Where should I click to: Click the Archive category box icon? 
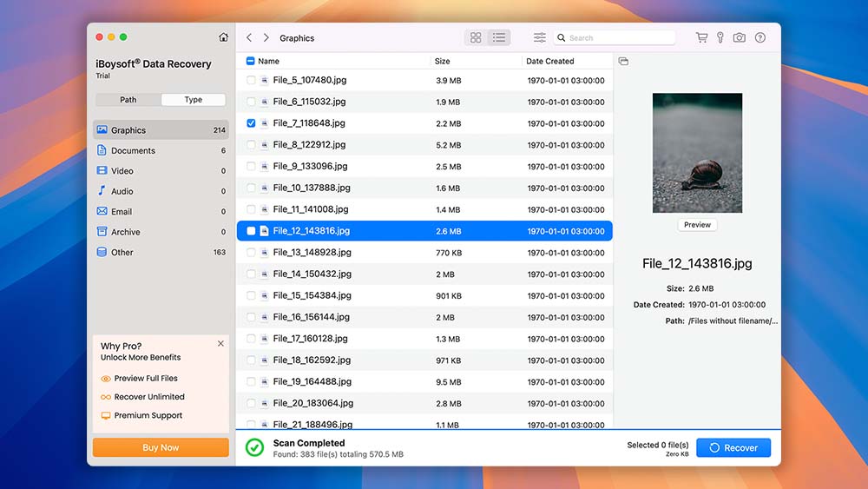tap(102, 232)
